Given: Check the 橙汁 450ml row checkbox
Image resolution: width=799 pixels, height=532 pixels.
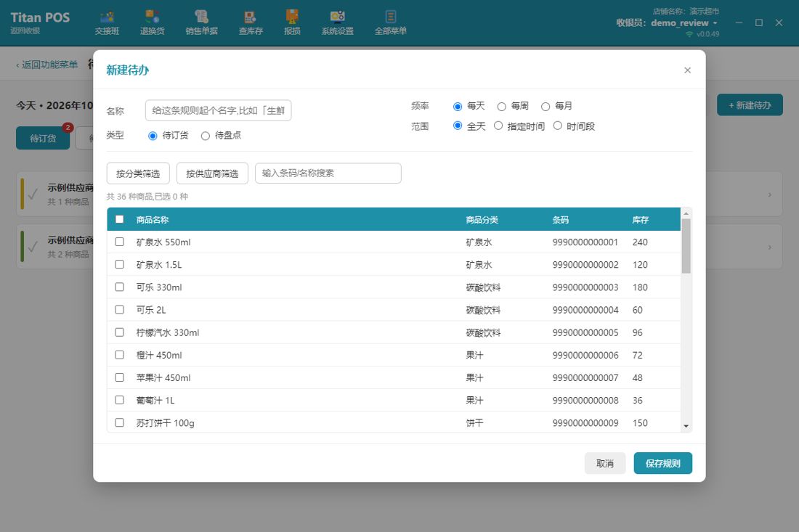Looking at the screenshot, I should click(119, 355).
